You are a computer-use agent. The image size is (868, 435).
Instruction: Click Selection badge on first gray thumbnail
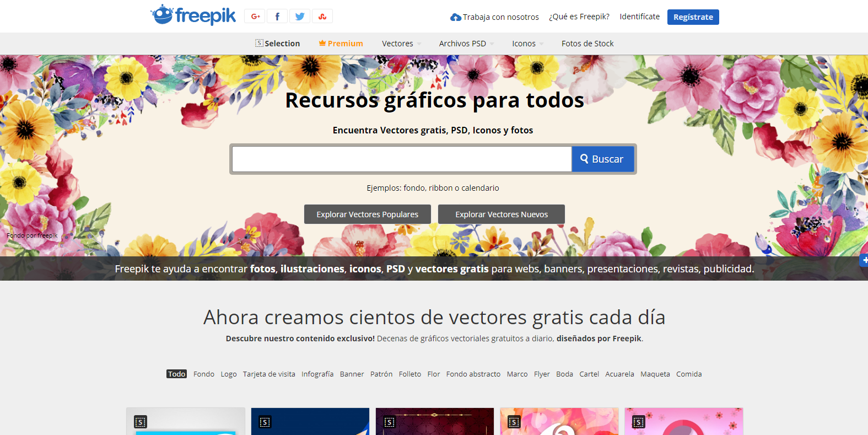pyautogui.click(x=141, y=422)
